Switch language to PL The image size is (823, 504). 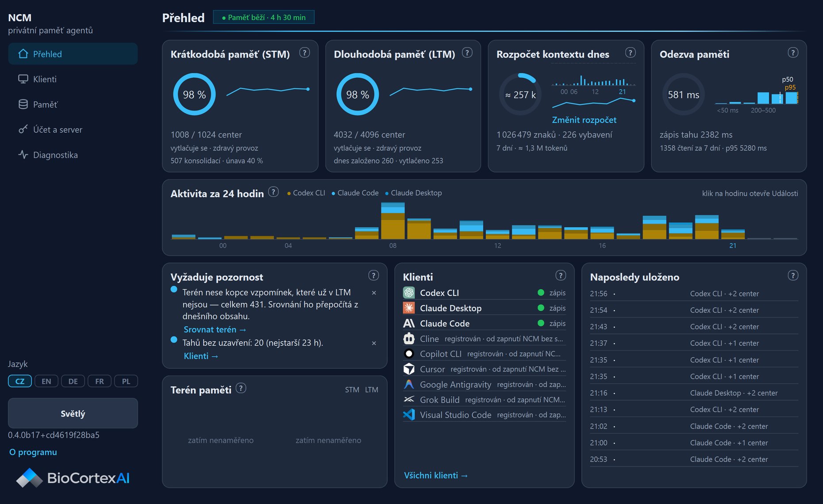[126, 381]
